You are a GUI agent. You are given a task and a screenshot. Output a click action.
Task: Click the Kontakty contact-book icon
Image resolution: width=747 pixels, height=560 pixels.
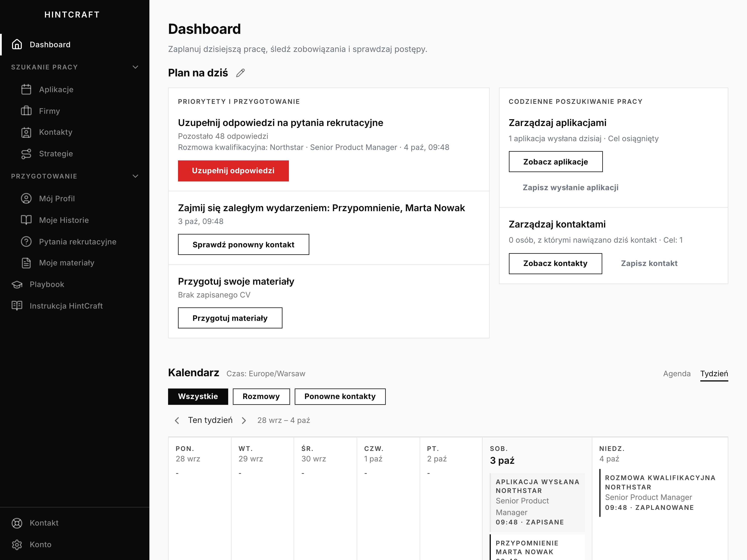click(26, 132)
